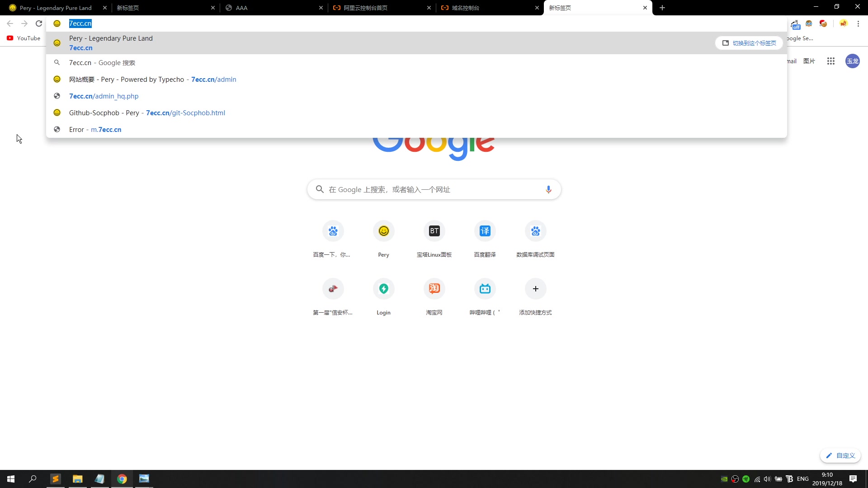Open 7ecc.cn/admin_hq.php link
The image size is (868, 488).
pyautogui.click(x=103, y=96)
